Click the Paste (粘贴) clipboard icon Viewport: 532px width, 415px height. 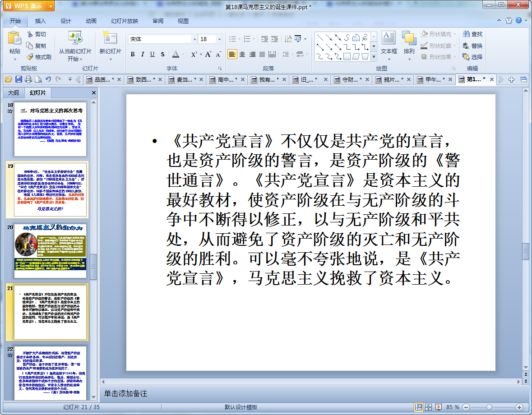click(14, 38)
